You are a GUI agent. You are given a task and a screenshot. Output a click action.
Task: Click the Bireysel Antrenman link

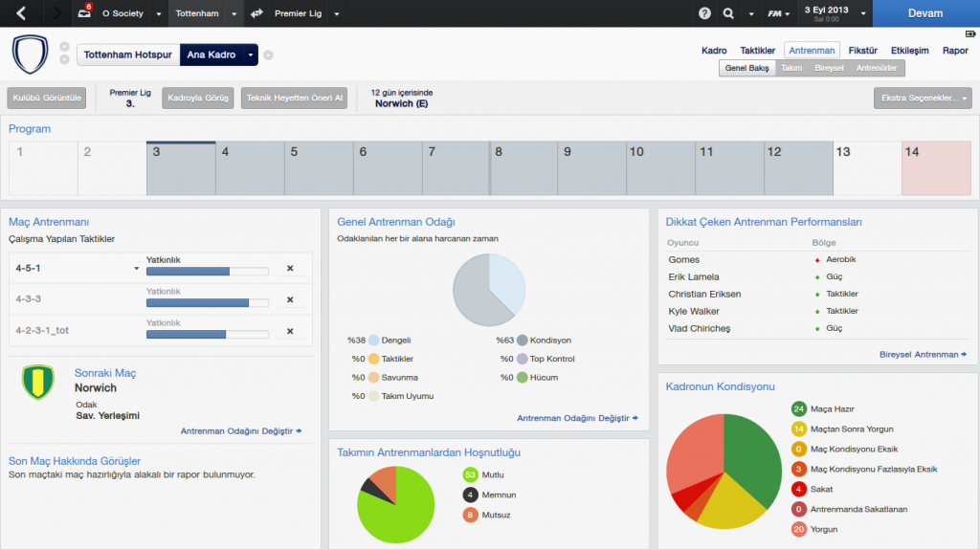[x=923, y=354]
